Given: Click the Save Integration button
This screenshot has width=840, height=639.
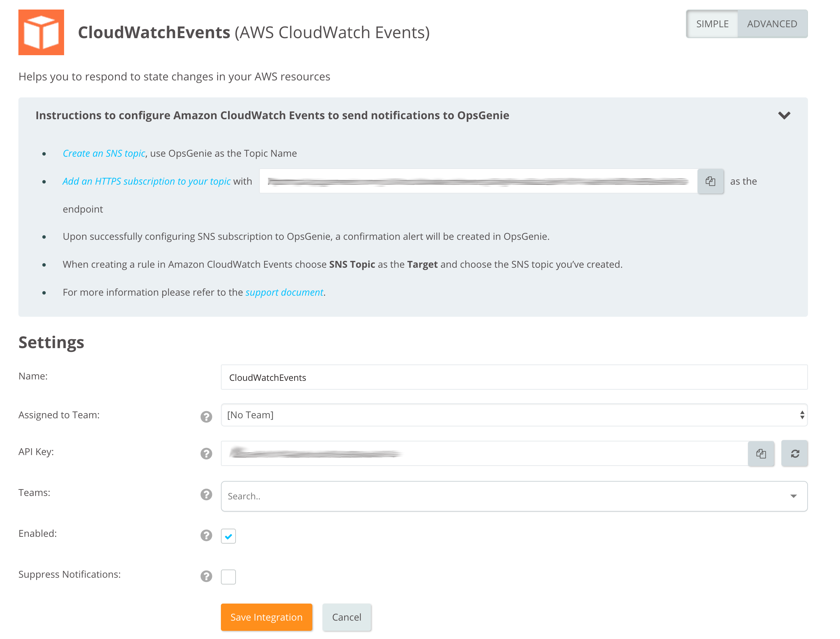Looking at the screenshot, I should [x=267, y=617].
